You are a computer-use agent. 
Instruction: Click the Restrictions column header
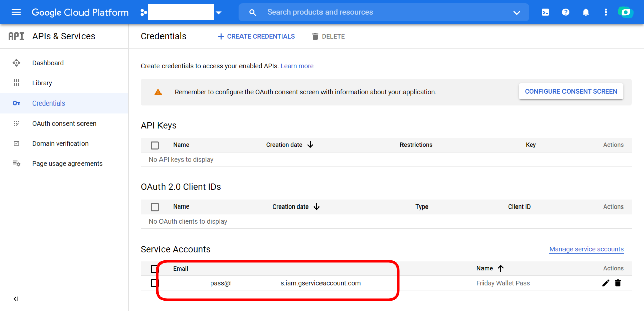(x=416, y=145)
